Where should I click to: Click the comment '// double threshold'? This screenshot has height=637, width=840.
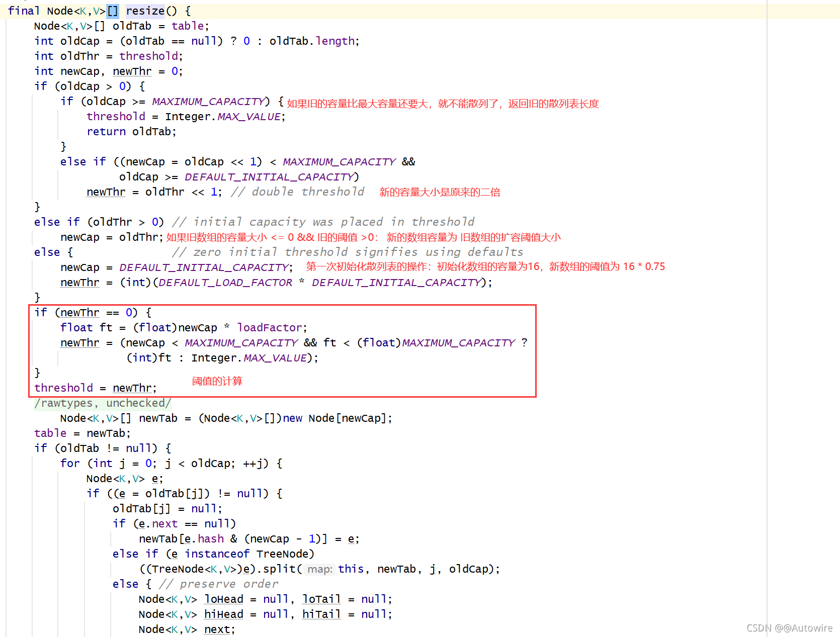point(298,192)
